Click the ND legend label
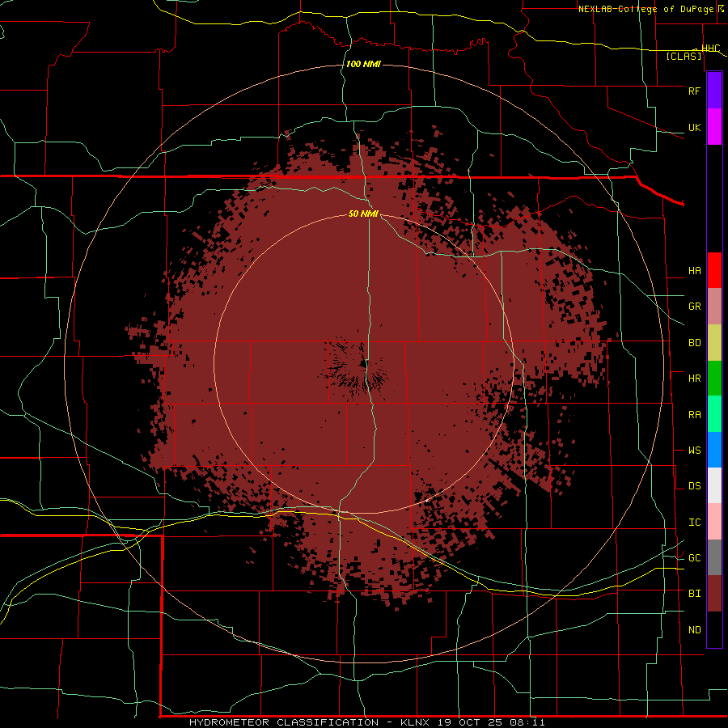This screenshot has height=728, width=728. click(x=694, y=630)
